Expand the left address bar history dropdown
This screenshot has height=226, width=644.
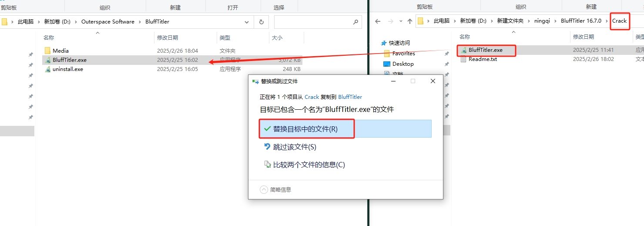pyautogui.click(x=247, y=22)
